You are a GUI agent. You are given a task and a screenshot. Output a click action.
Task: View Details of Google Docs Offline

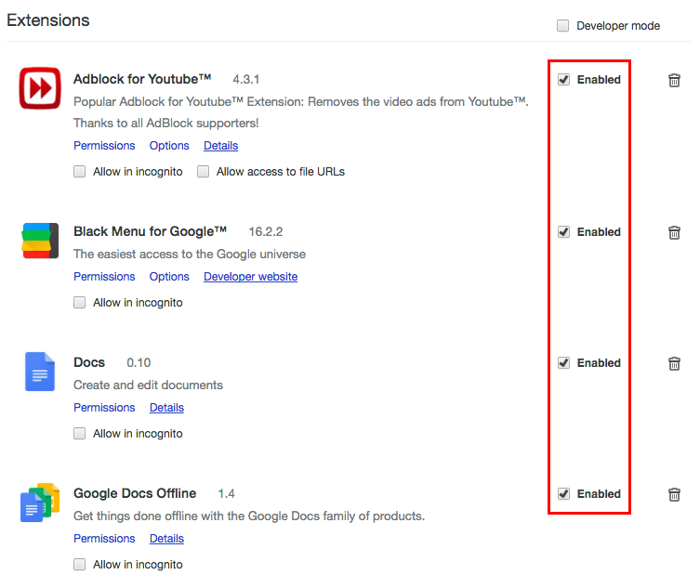coord(166,539)
